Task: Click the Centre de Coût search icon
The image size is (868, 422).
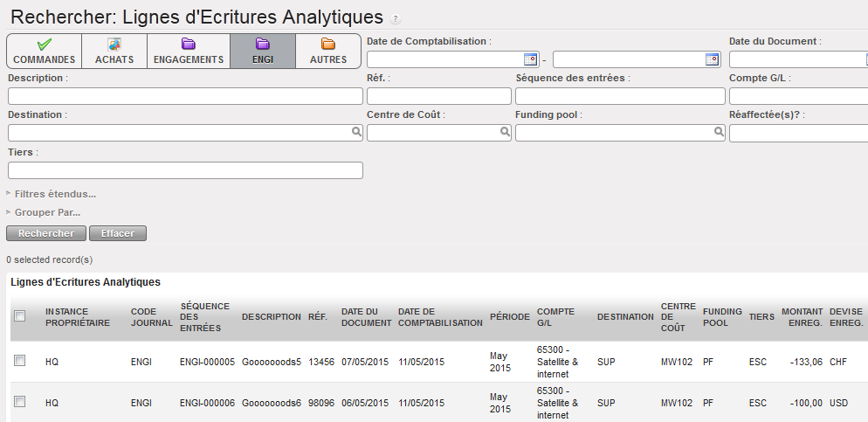Action: coord(505,133)
